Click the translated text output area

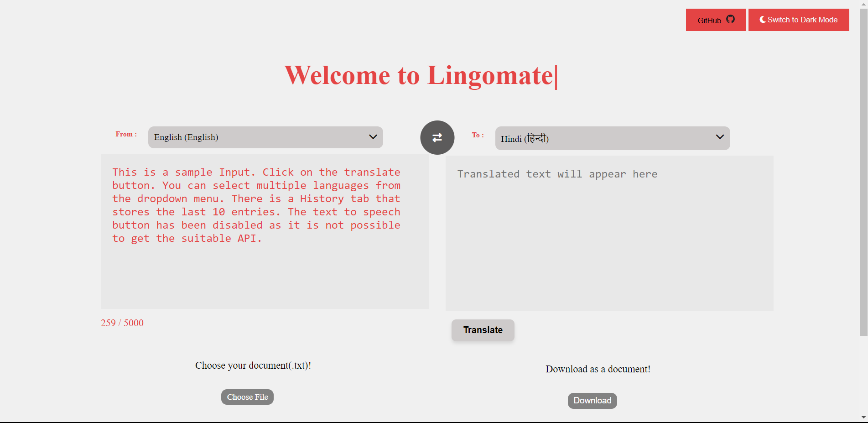(609, 233)
